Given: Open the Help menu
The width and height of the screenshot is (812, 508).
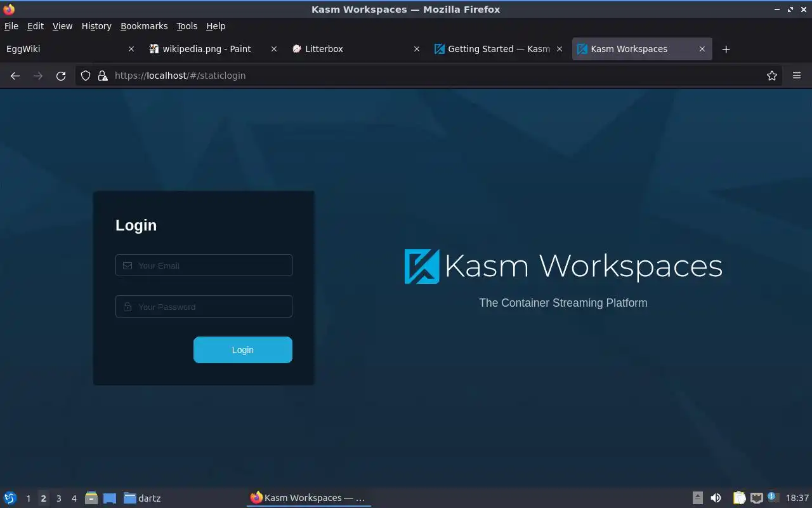Looking at the screenshot, I should tap(216, 26).
